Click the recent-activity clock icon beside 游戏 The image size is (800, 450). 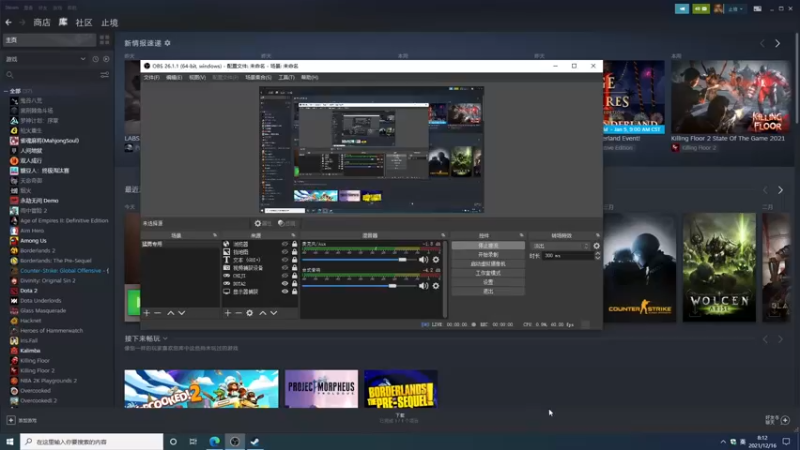coord(95,59)
